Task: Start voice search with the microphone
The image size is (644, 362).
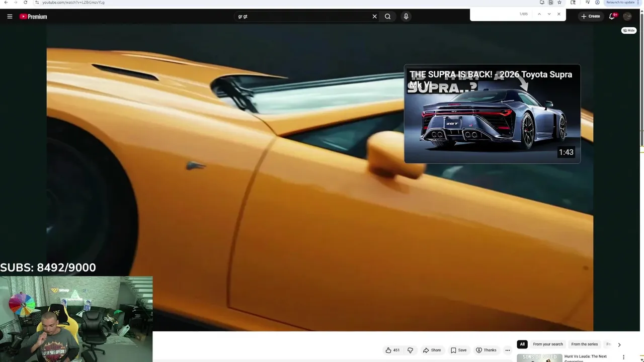Action: pos(406,17)
